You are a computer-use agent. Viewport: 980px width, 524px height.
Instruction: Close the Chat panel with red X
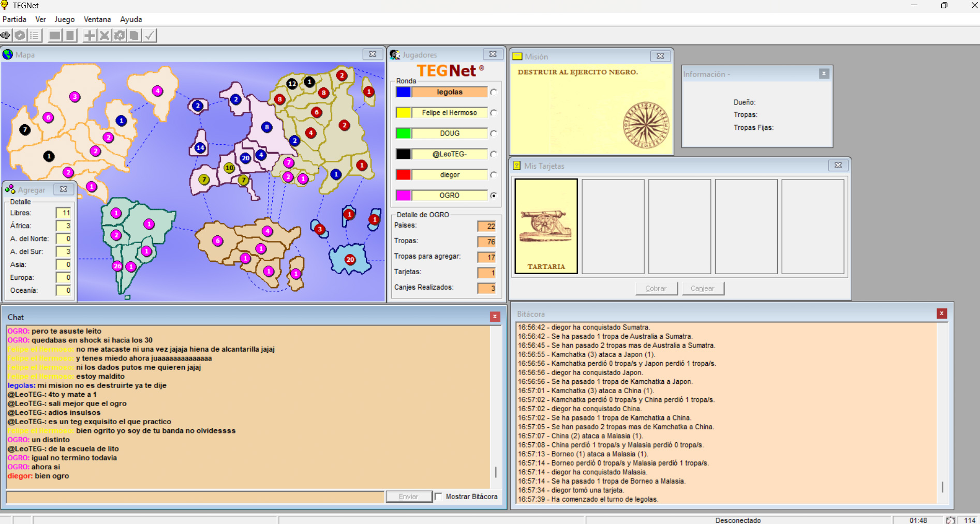coord(495,317)
